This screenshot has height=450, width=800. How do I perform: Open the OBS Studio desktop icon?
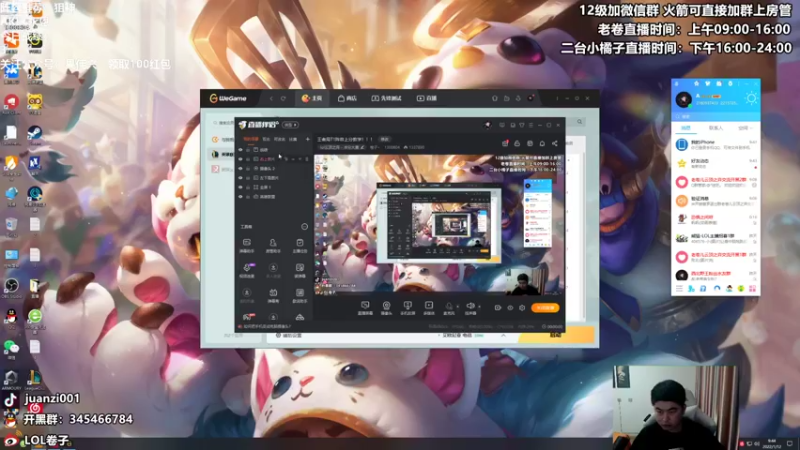(11, 287)
